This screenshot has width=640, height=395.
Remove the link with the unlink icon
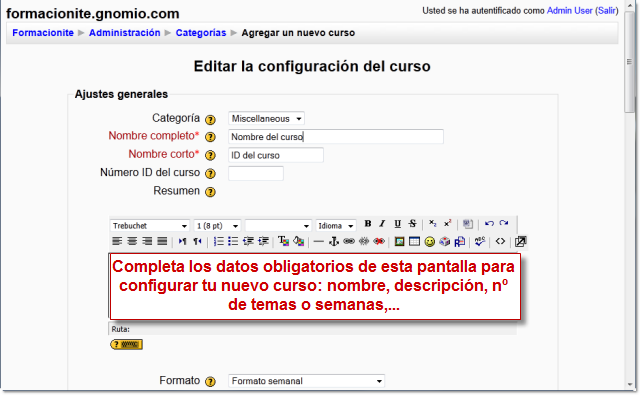click(364, 241)
